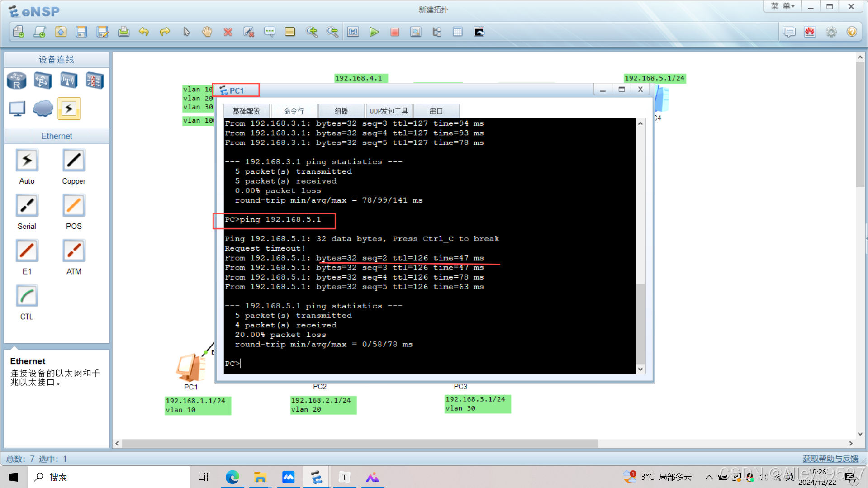The height and width of the screenshot is (488, 868).
Task: Click the Save As toolbar icon
Action: point(102,32)
